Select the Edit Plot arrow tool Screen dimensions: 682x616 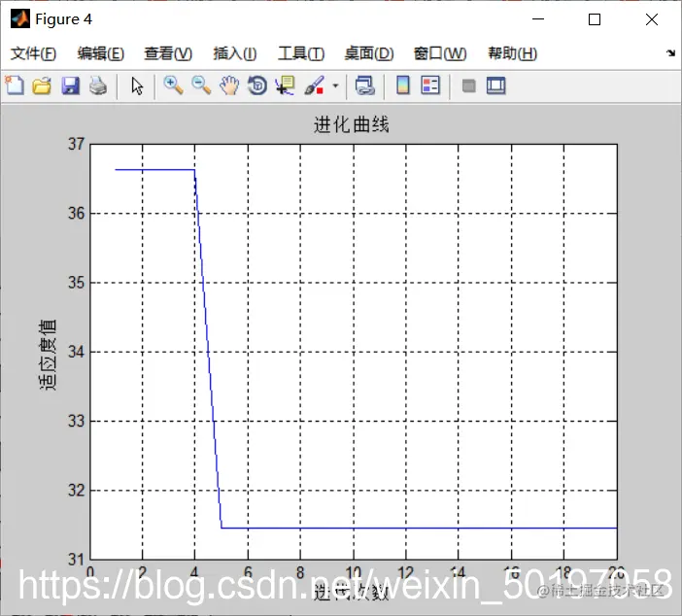[137, 86]
